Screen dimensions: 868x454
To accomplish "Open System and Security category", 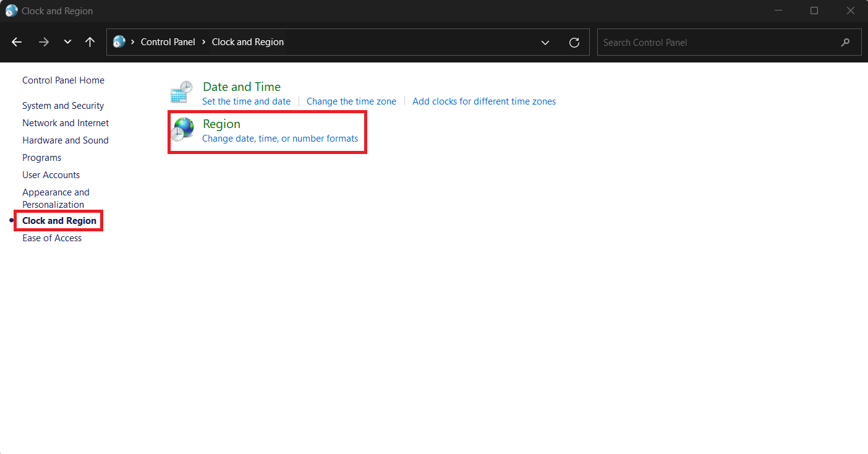I will [63, 106].
